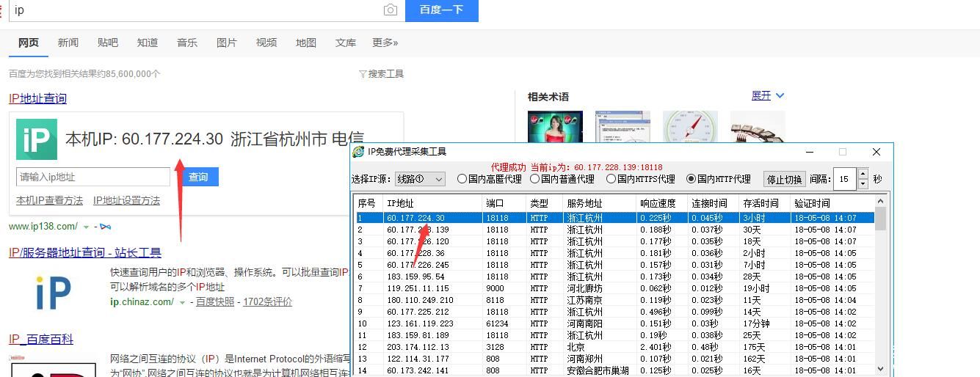Click the proxy list scrollbar up arrow
The height and width of the screenshot is (377, 980).
[x=881, y=201]
